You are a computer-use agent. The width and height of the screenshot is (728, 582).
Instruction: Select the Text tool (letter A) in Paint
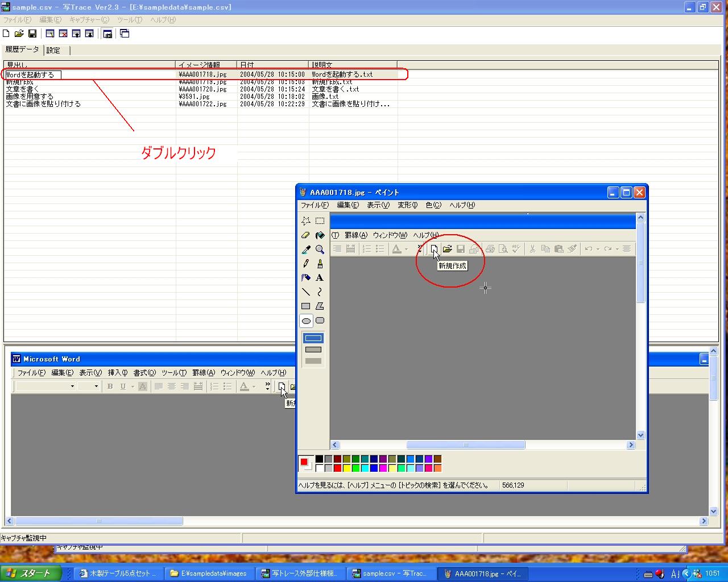[320, 277]
